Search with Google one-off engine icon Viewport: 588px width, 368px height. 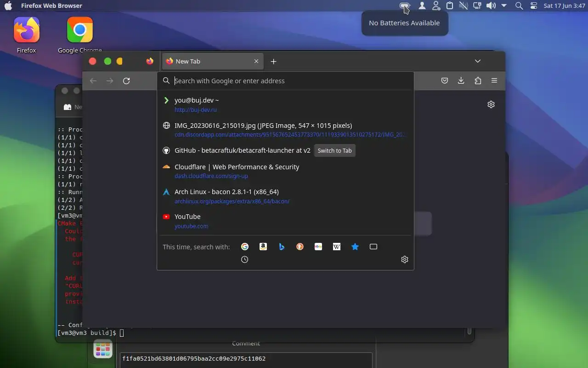coord(245,247)
